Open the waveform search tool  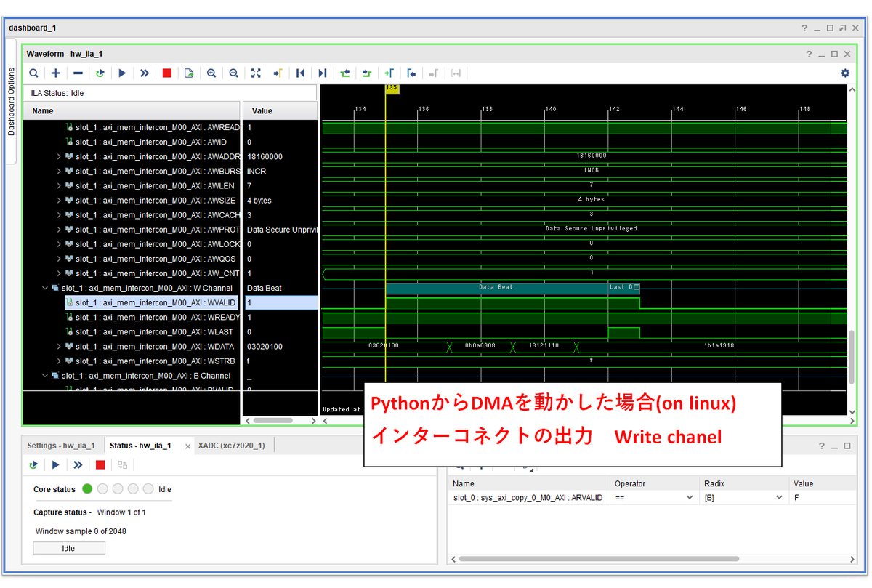33,73
